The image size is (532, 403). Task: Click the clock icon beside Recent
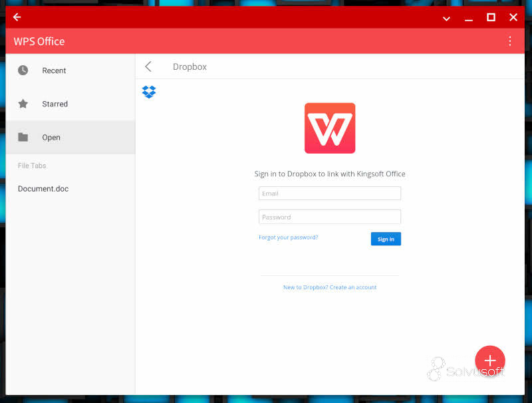pyautogui.click(x=23, y=70)
